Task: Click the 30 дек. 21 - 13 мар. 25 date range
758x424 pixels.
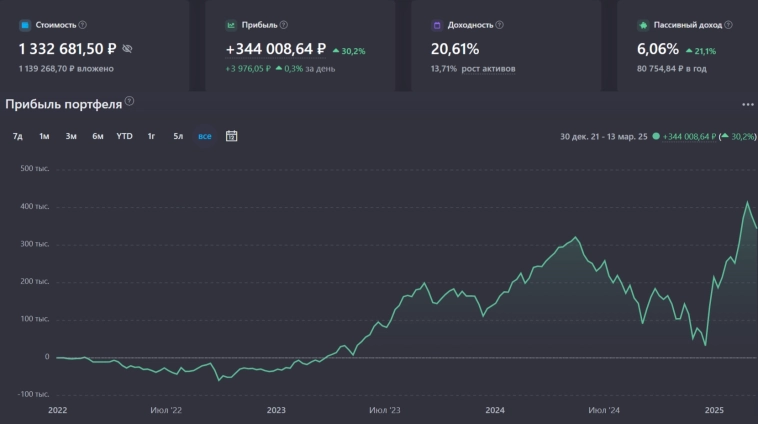Action: 603,136
